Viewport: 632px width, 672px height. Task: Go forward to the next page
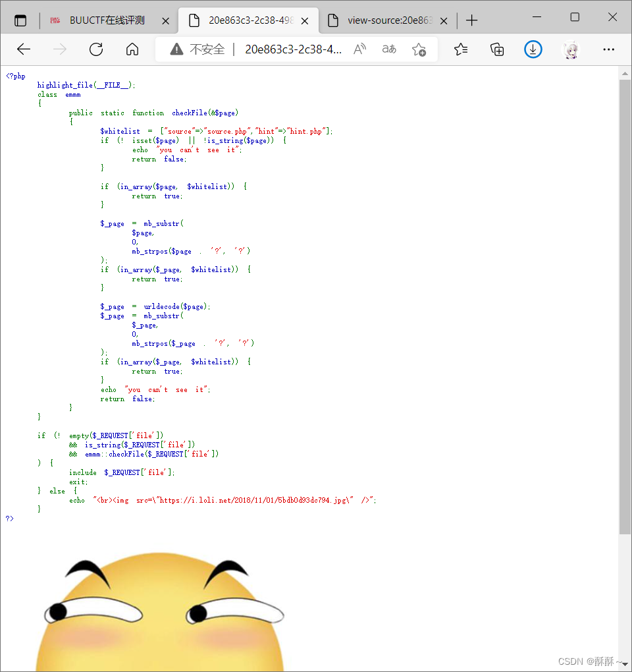59,49
